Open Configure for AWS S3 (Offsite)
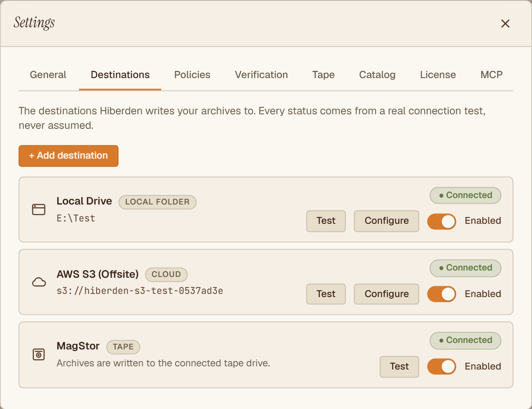Screen dimensions: 532x409 coord(387,294)
